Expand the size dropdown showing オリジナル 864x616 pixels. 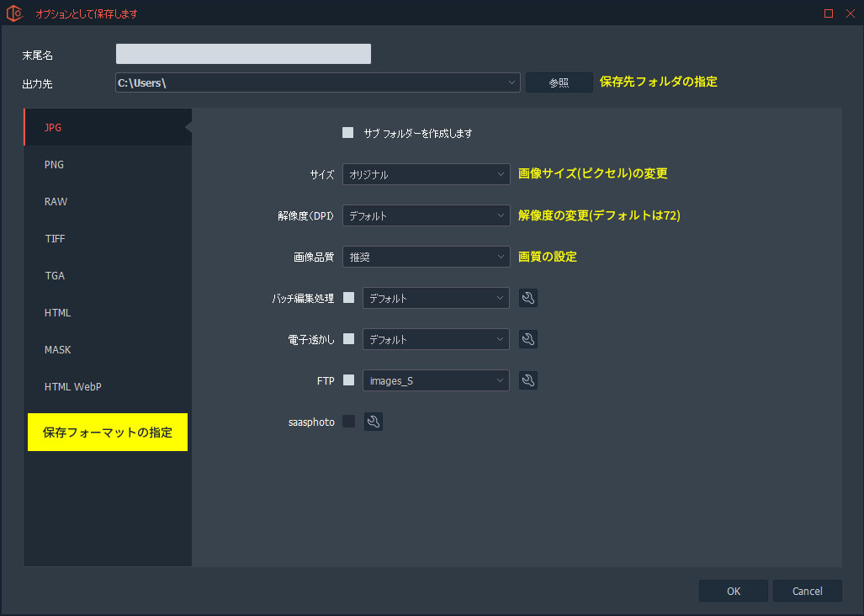(426, 174)
